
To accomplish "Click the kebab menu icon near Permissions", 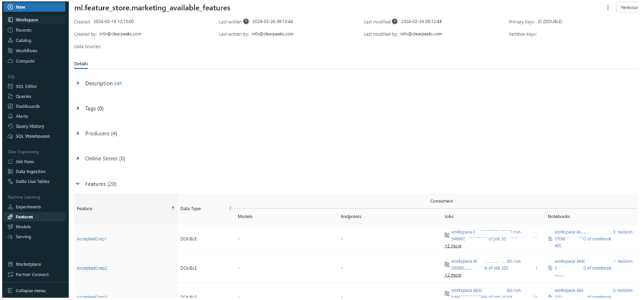I will tap(608, 8).
